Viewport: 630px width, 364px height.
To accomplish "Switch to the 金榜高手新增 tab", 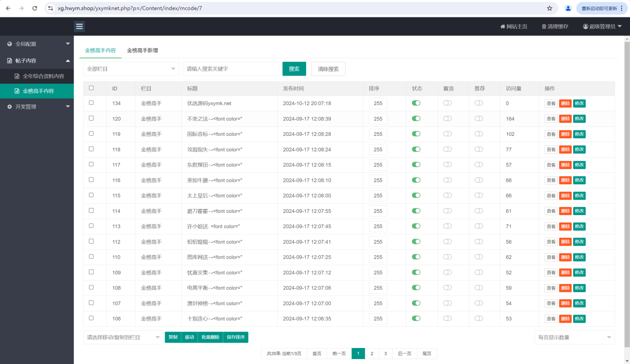I will click(142, 50).
